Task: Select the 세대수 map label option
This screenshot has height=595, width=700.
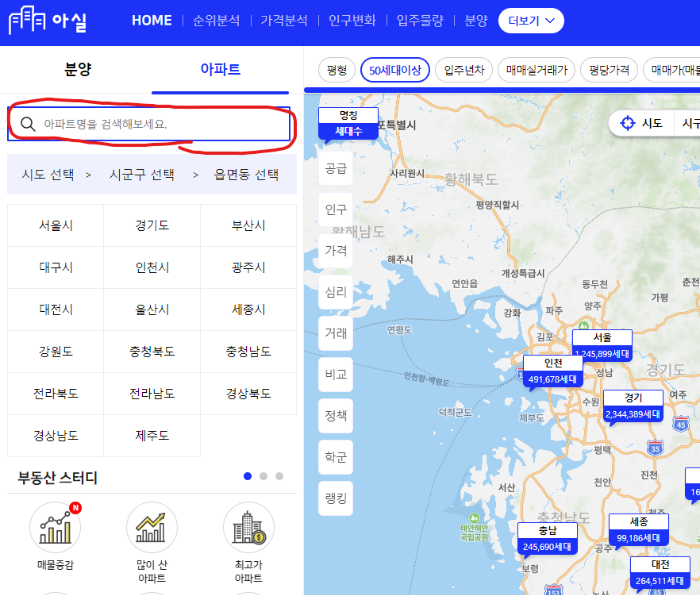Action: tap(349, 131)
